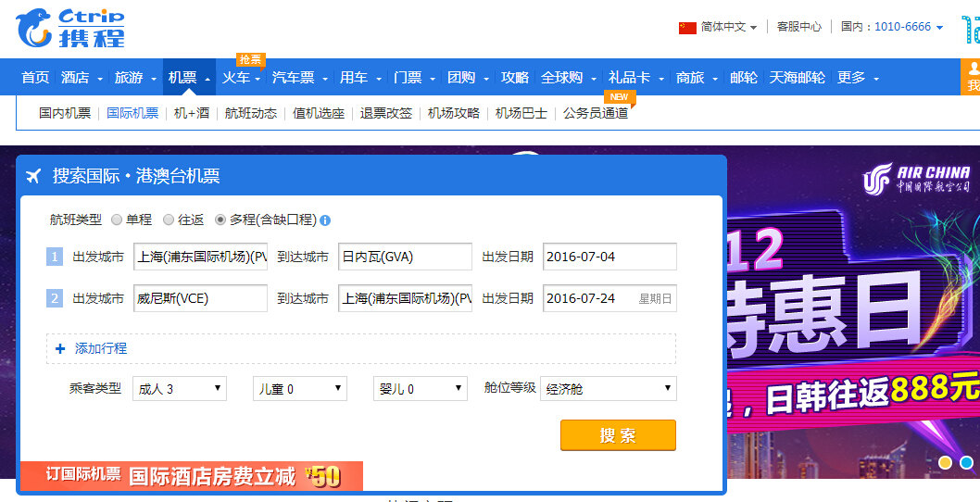Expand the 简体中文 language dropdown

[753, 28]
